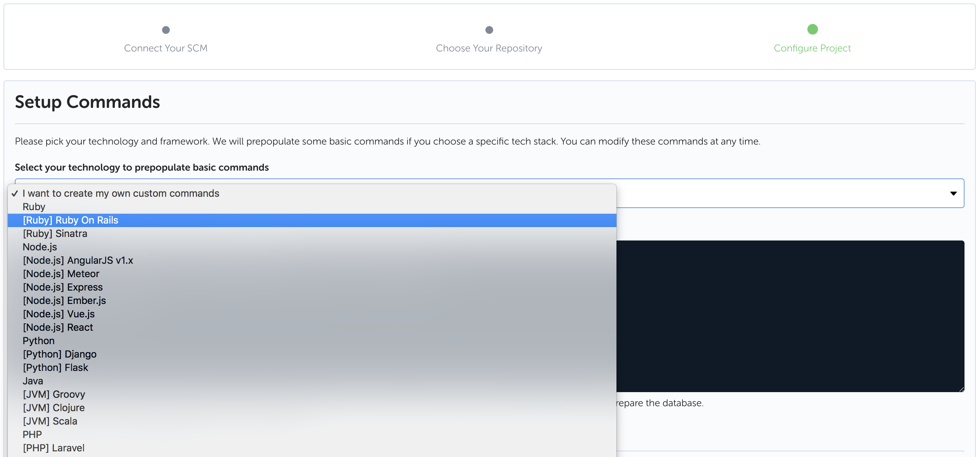Click the green Configure Project dot

[x=813, y=29]
